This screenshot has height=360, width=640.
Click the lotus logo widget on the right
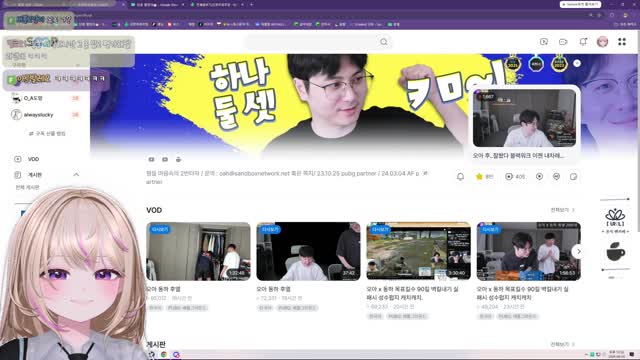615,218
